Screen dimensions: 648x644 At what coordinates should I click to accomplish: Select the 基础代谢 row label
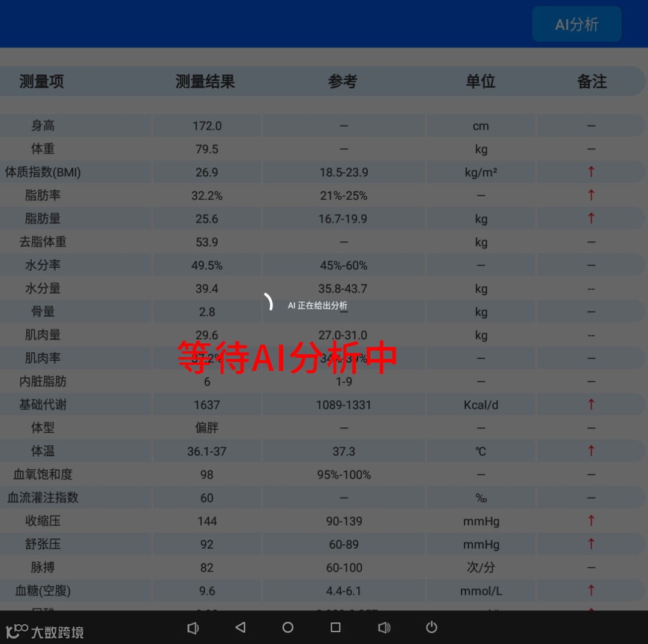tap(43, 405)
